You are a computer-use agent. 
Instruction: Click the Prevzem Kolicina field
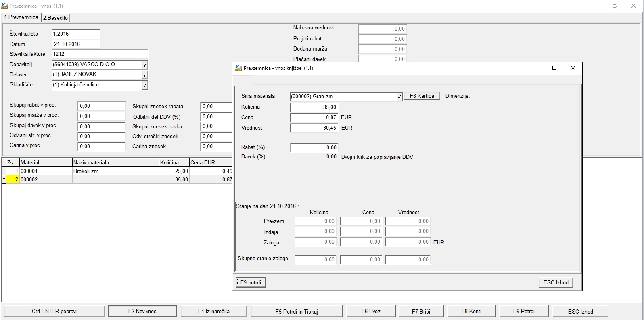click(x=316, y=221)
